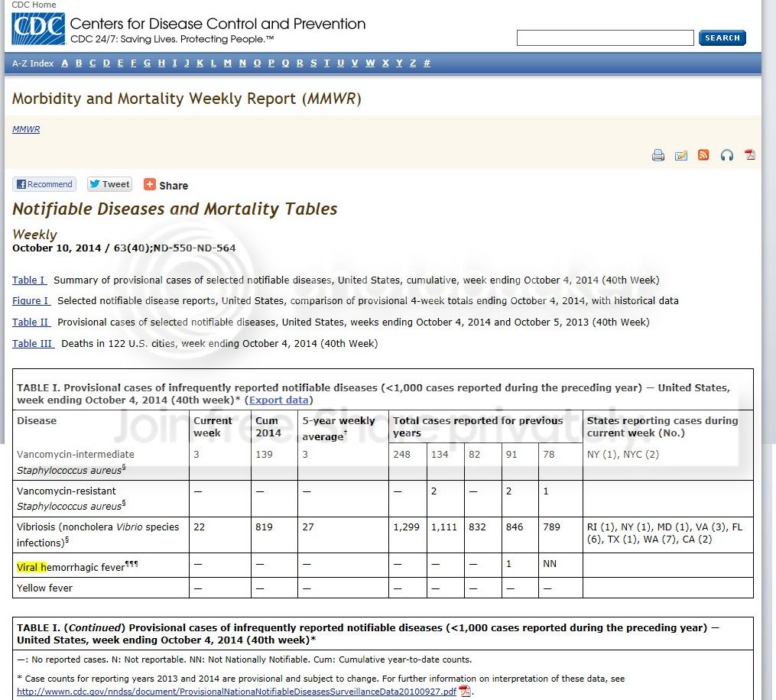Select letter C in A-Z Index
776x700 pixels.
click(92, 63)
